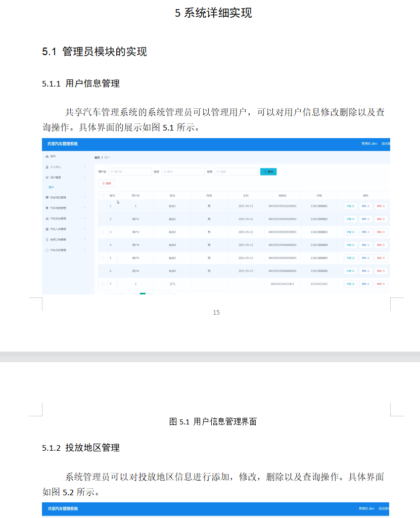
Task: Click the 投放地区管理 sidebar icon
Action: (48, 197)
